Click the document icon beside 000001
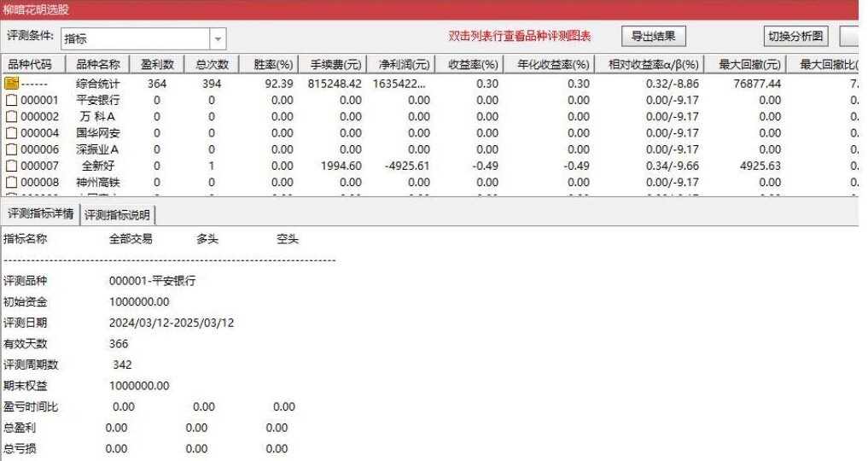This screenshot has height=461, width=868. tap(11, 100)
